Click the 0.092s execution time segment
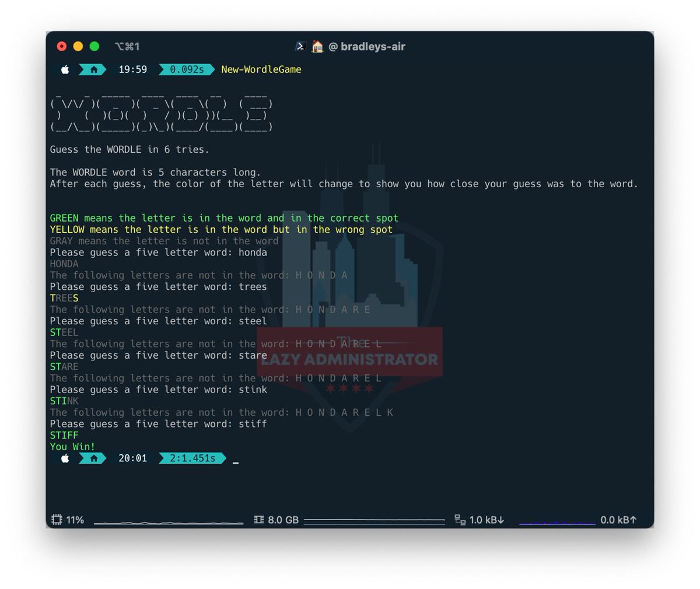The height and width of the screenshot is (589, 700). 187,69
